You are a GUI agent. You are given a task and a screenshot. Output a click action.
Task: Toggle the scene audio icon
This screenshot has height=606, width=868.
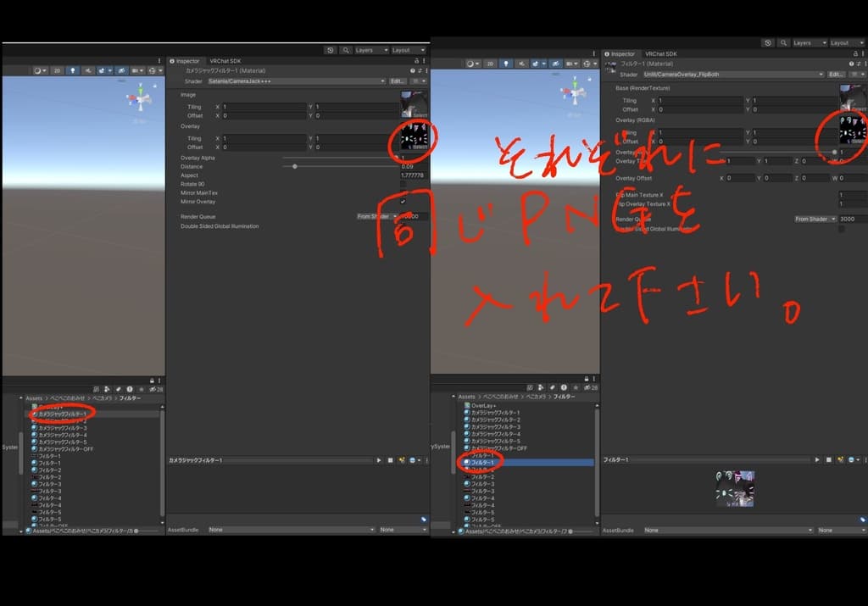coord(88,70)
